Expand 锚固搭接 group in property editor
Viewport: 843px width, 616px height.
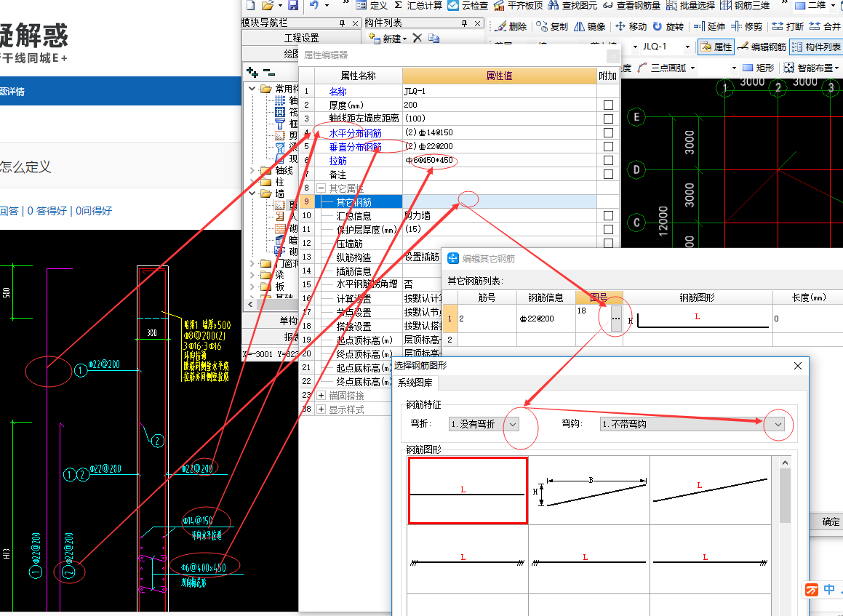tap(321, 396)
